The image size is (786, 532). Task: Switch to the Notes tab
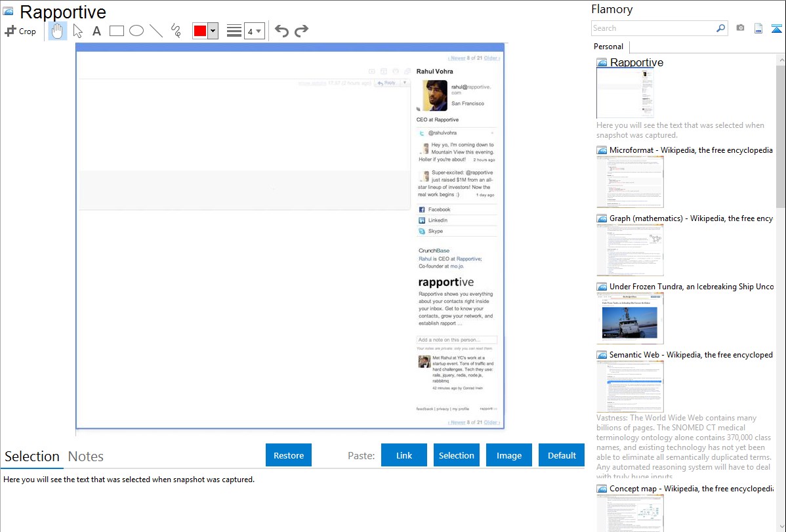(86, 457)
